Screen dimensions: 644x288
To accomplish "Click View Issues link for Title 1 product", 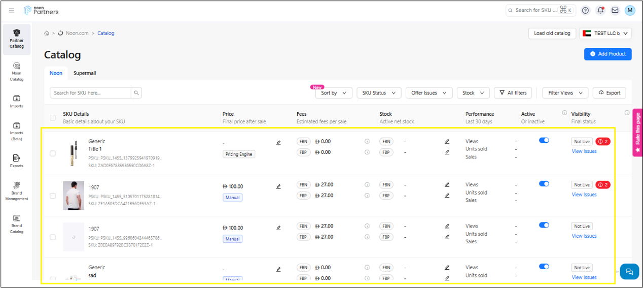I will [584, 151].
